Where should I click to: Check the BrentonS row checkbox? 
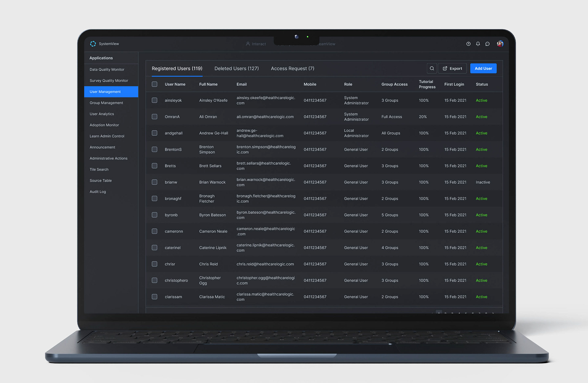(x=155, y=149)
